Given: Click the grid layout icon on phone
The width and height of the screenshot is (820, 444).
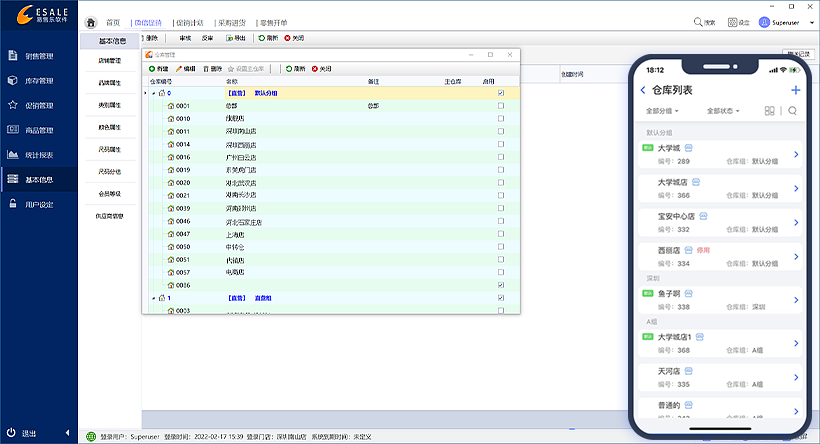Looking at the screenshot, I should click(x=770, y=111).
